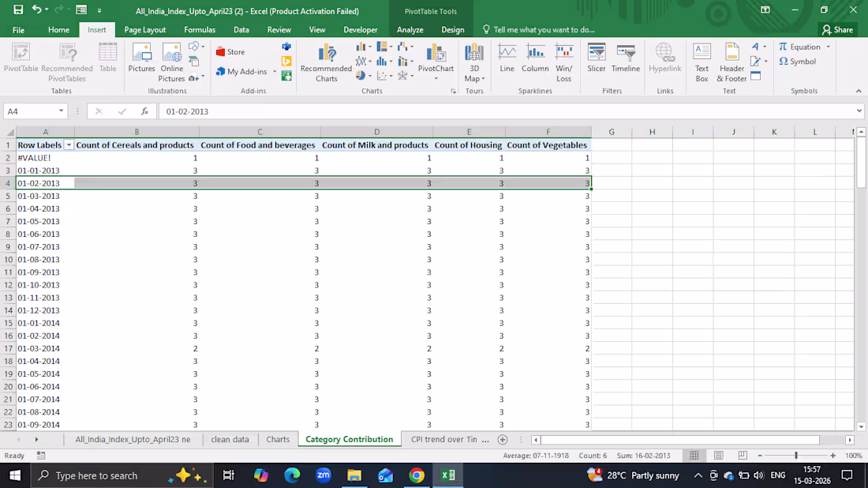The image size is (868, 488).
Task: Click the vertical scrollbar down arrow
Action: tap(861, 426)
